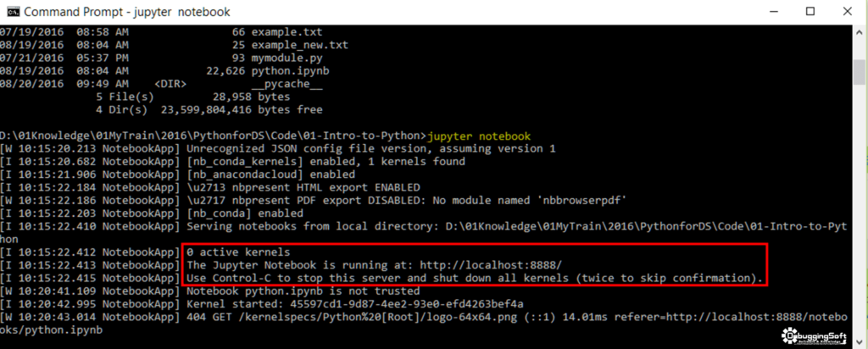The width and height of the screenshot is (868, 349).
Task: Click the Command Prompt icon in title bar
Action: pos(12,12)
